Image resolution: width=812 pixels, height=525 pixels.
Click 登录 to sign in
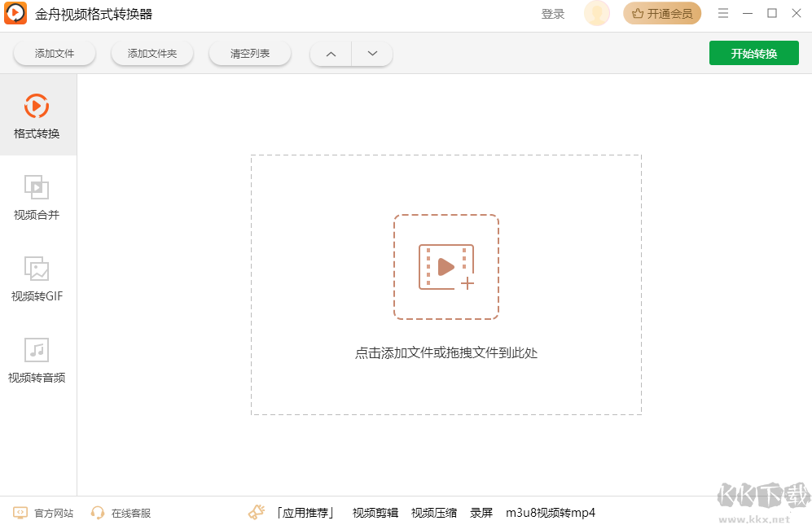pyautogui.click(x=552, y=13)
